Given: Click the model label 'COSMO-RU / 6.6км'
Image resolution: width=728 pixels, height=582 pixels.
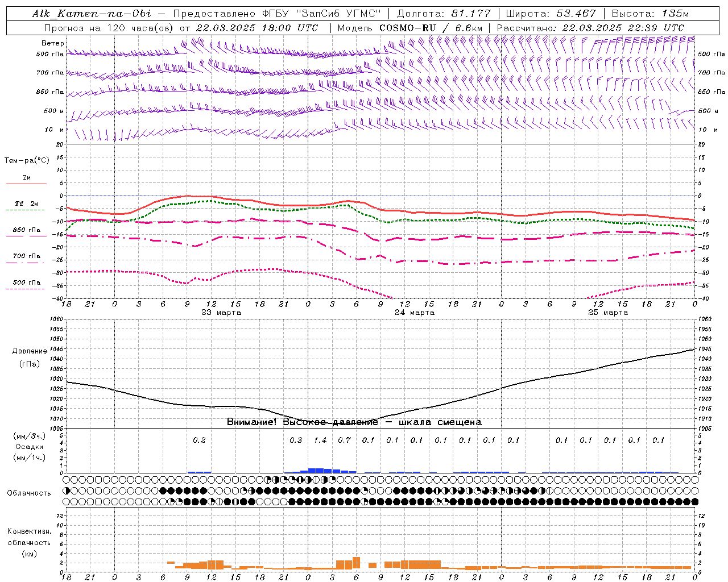Looking at the screenshot, I should [431, 28].
